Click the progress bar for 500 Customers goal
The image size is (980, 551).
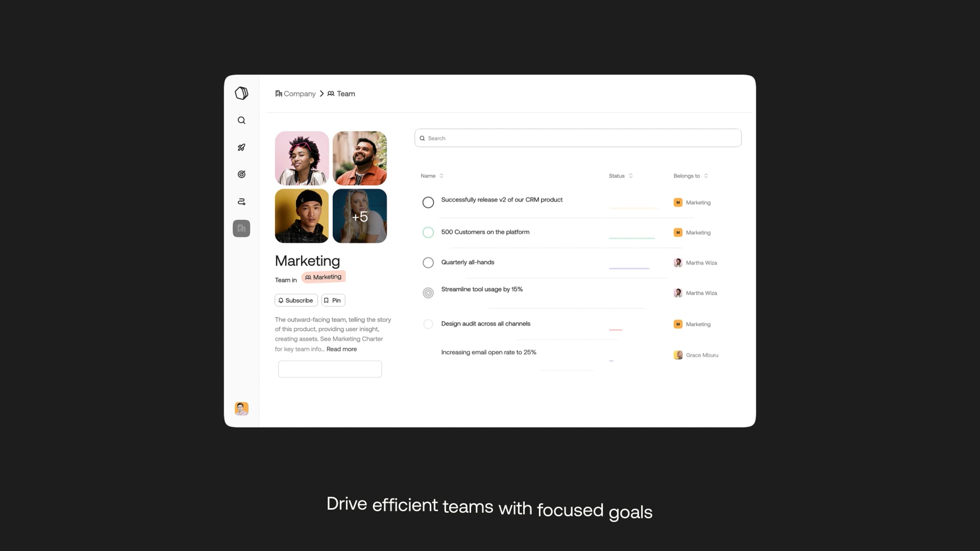[632, 238]
